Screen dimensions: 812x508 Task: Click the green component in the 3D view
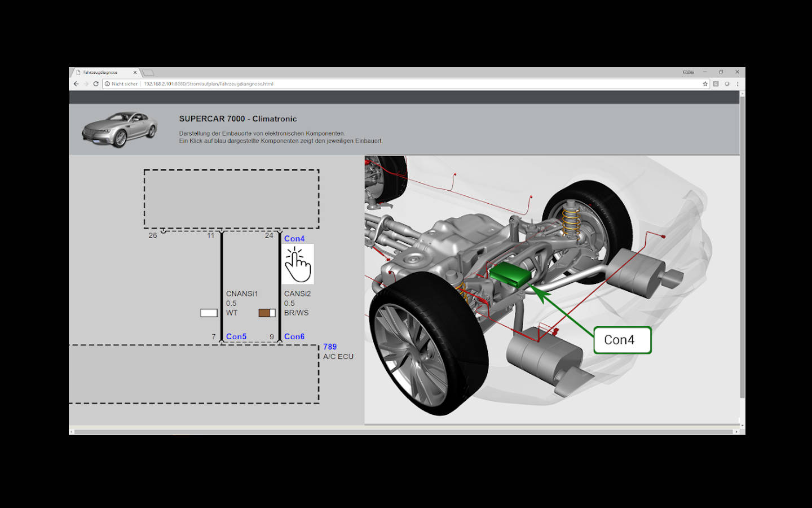click(x=510, y=275)
